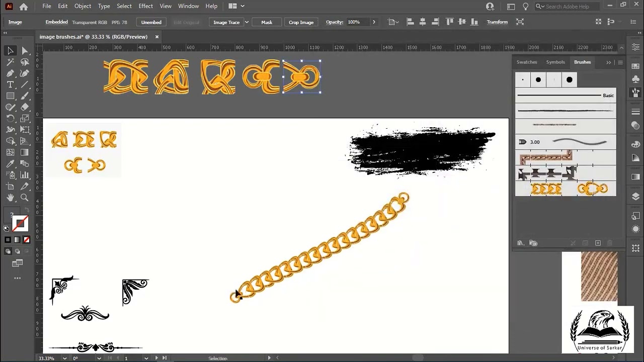644x362 pixels.
Task: Open the Arrange Documents dropdown
Action: tap(236, 6)
